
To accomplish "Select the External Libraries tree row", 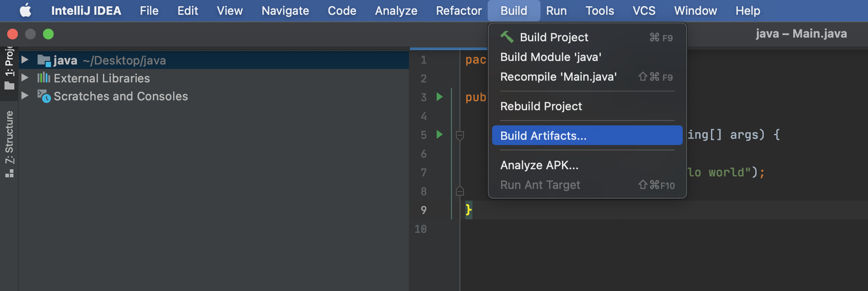I will tap(214, 78).
